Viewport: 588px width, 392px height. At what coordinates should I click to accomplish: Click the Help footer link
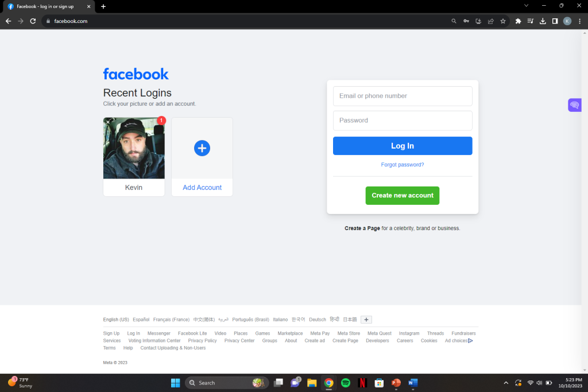point(128,348)
